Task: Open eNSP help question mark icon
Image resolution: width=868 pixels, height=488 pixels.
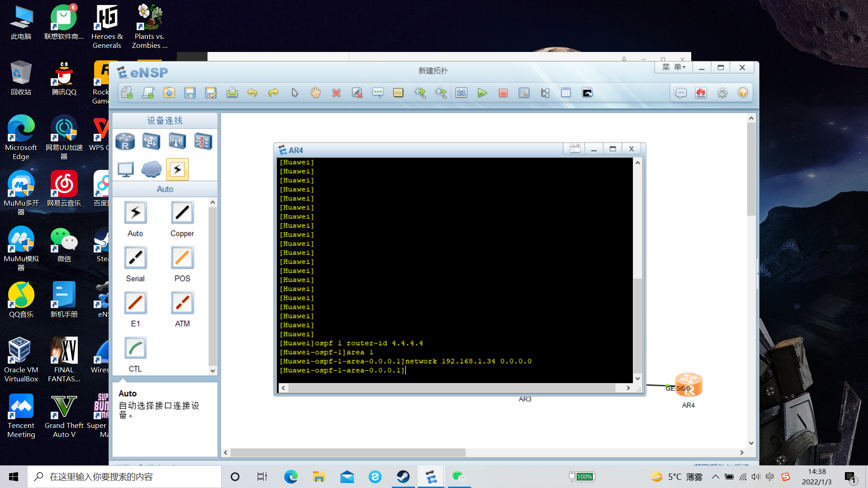Action: click(x=743, y=93)
